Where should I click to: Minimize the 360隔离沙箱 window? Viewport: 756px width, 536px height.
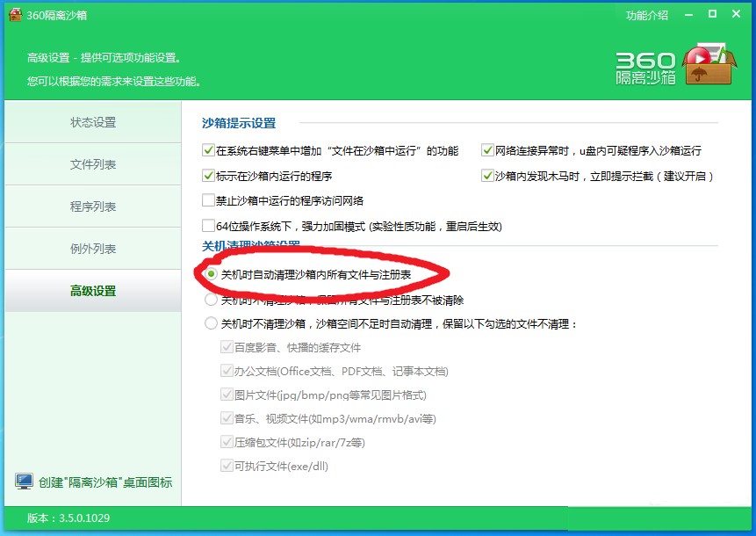click(x=688, y=16)
